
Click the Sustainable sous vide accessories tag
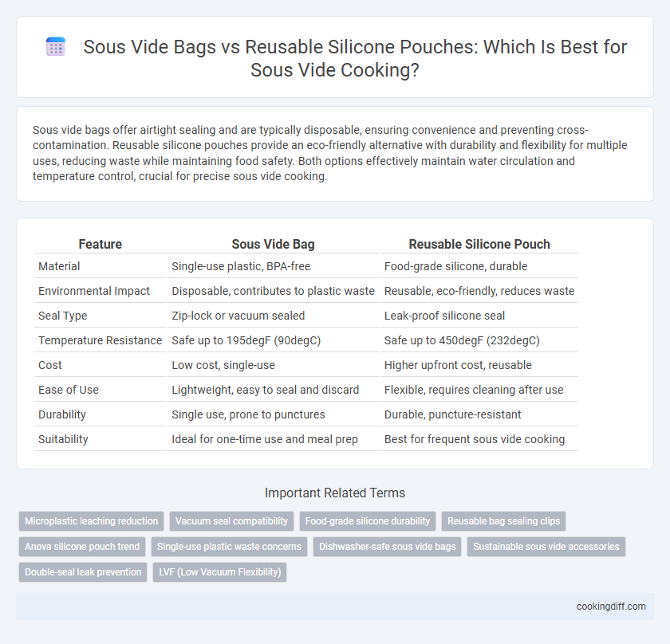click(546, 547)
